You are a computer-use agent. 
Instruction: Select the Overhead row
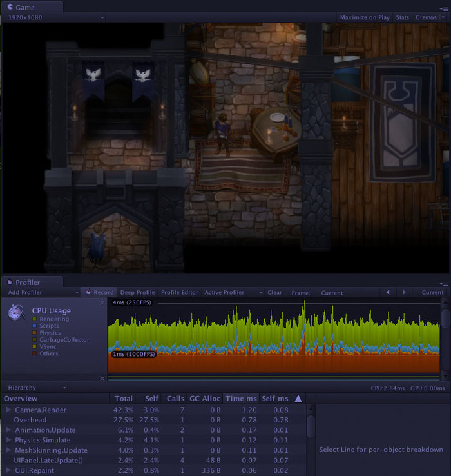pyautogui.click(x=154, y=420)
